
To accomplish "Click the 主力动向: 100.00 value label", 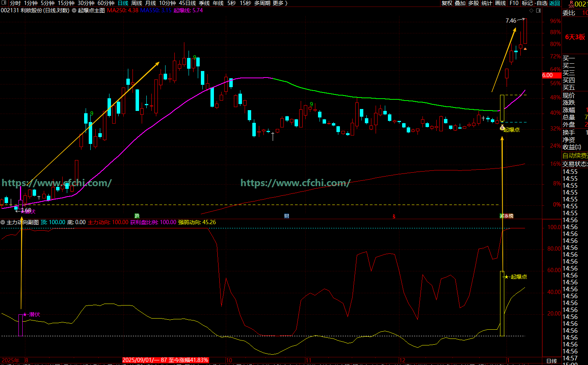I will pos(108,222).
